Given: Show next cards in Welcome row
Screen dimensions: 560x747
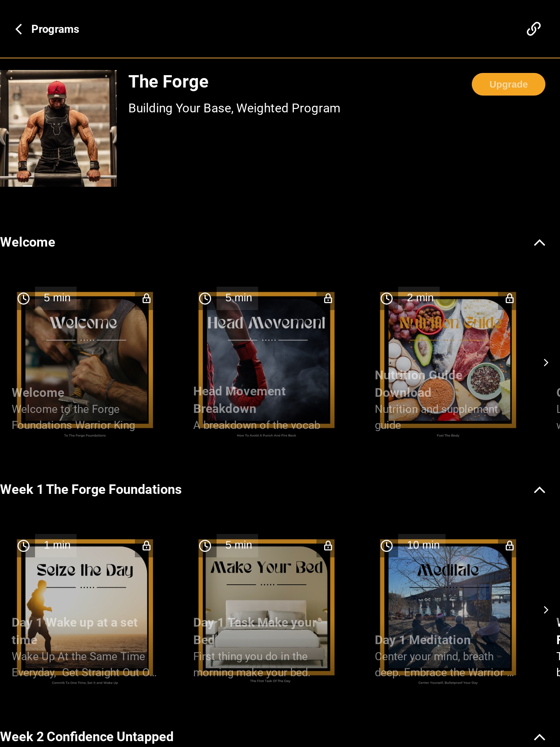Looking at the screenshot, I should (x=546, y=363).
